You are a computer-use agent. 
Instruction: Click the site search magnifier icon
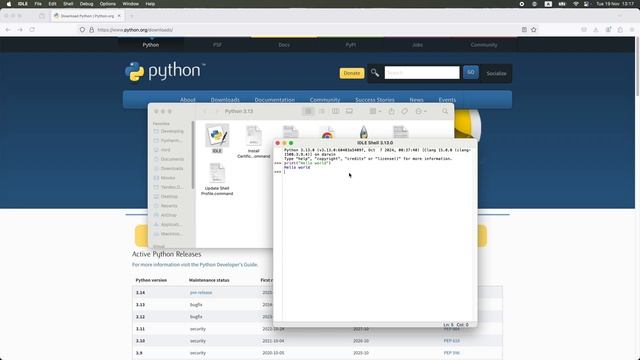[x=375, y=73]
